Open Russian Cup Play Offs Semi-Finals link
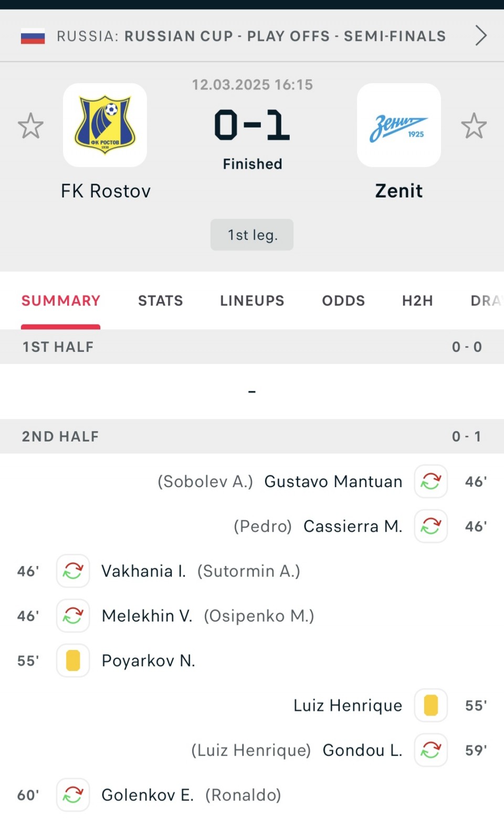 click(x=285, y=36)
